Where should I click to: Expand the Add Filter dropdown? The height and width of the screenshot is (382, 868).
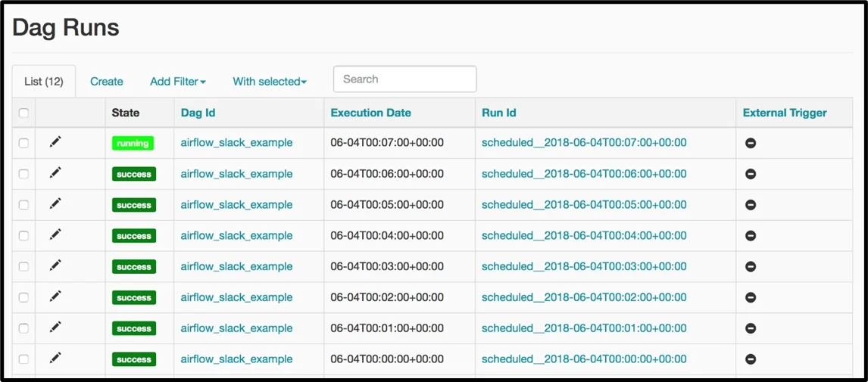[x=177, y=82]
